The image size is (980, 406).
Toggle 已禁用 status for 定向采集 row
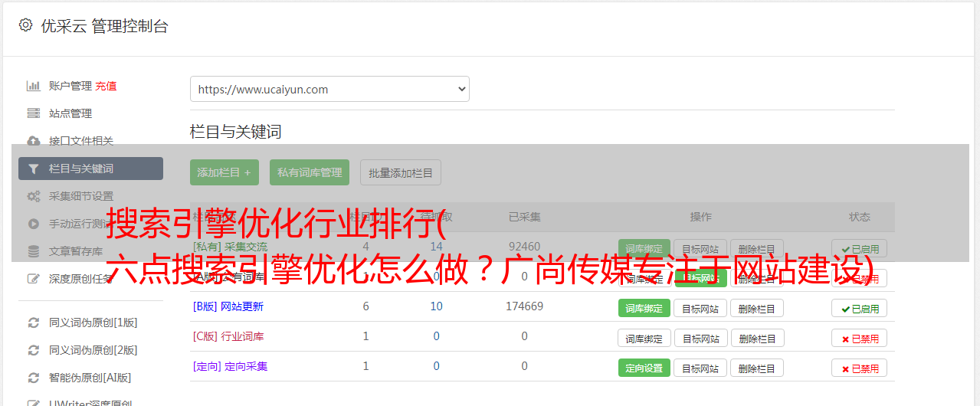click(x=859, y=368)
